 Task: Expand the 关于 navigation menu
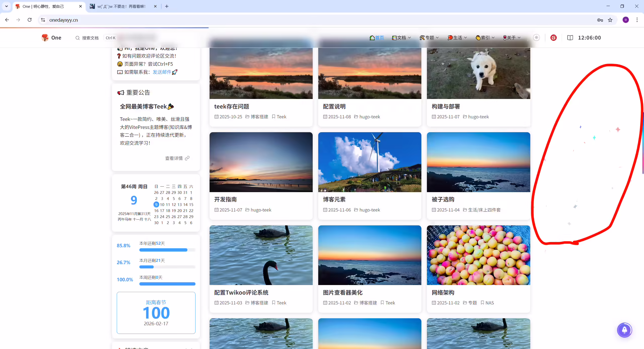(x=512, y=38)
